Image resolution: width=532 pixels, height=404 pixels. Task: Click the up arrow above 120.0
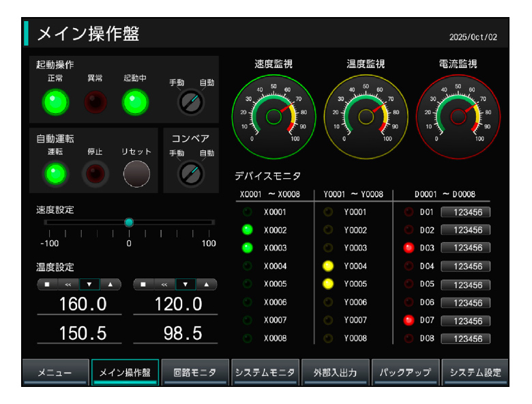[207, 284]
